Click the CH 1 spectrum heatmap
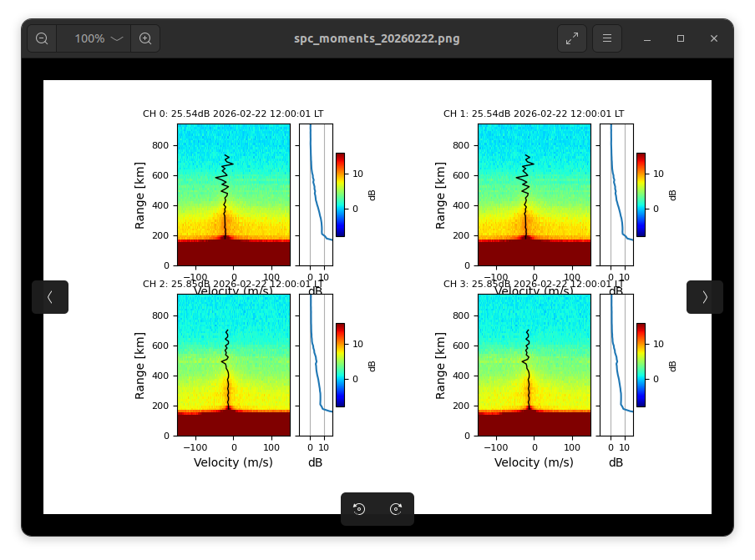Viewport: 755px width, 560px height. click(535, 194)
